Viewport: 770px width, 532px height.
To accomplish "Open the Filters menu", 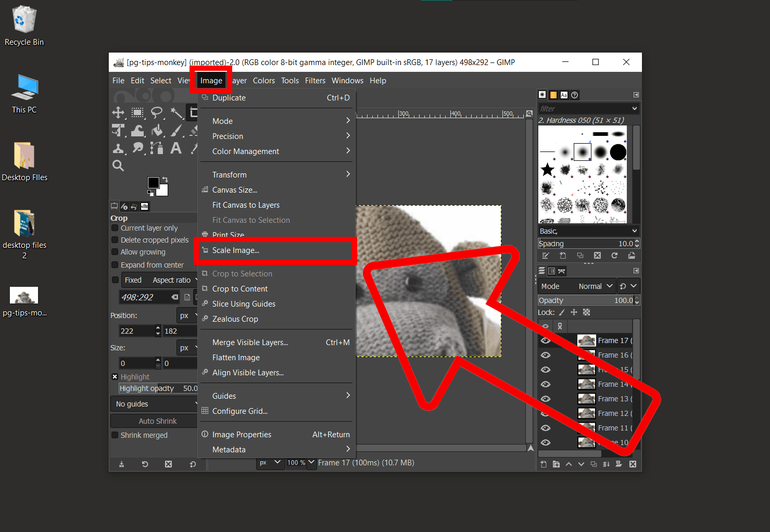I will 315,80.
